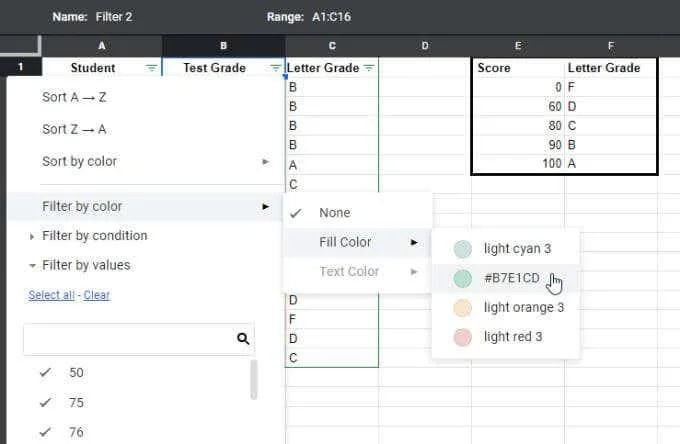
Task: Pick the light red 3 fill color
Action: click(x=506, y=336)
